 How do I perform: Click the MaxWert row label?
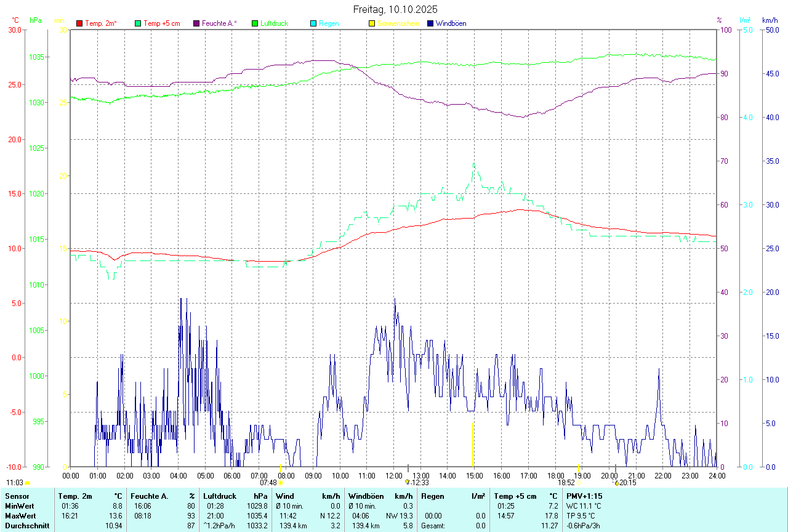coord(20,516)
